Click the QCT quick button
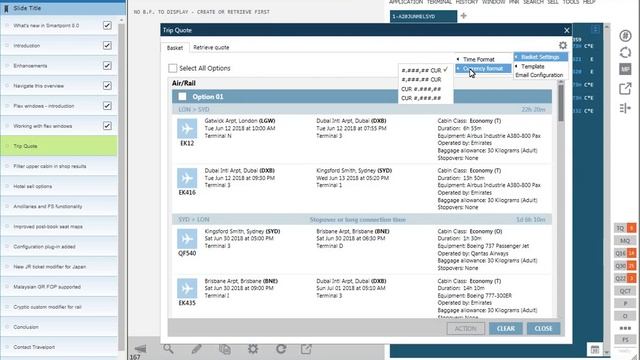Image resolution: width=640 pixels, height=360 pixels. (x=625, y=291)
